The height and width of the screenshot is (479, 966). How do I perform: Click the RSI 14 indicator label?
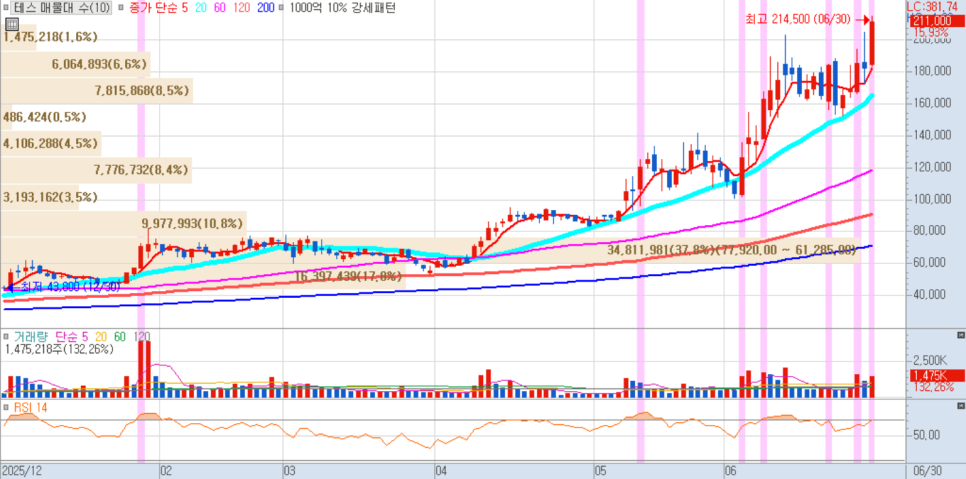pos(29,407)
